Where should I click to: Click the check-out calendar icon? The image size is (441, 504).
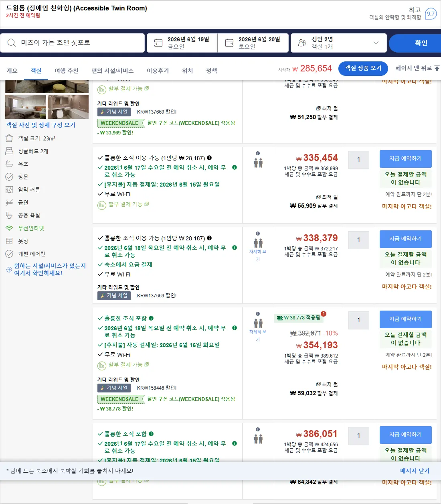click(x=229, y=43)
